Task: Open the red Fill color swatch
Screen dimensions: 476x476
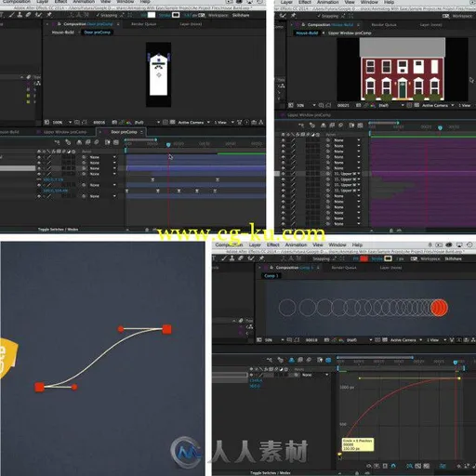Action: 364,258
